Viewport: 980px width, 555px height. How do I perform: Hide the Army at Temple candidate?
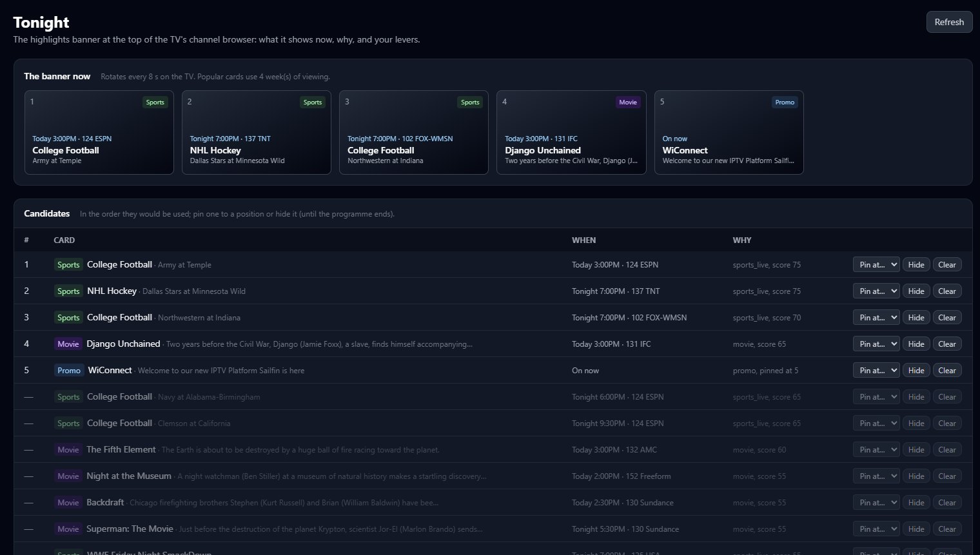916,265
